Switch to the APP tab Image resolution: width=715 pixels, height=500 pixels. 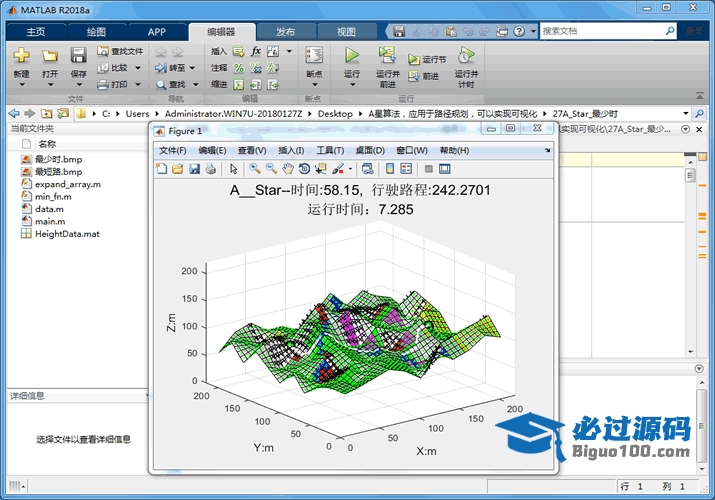[x=157, y=32]
